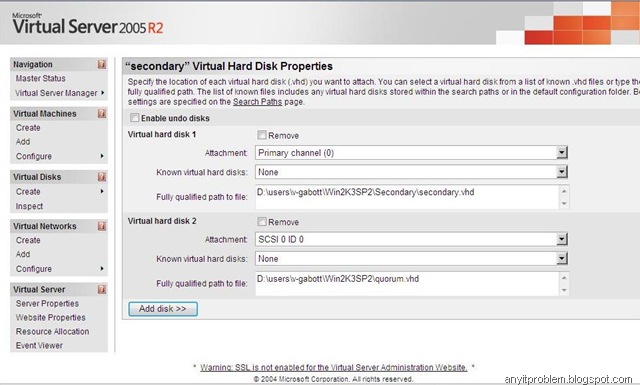The image size is (640, 385).
Task: Open Website Properties
Action: 51,318
